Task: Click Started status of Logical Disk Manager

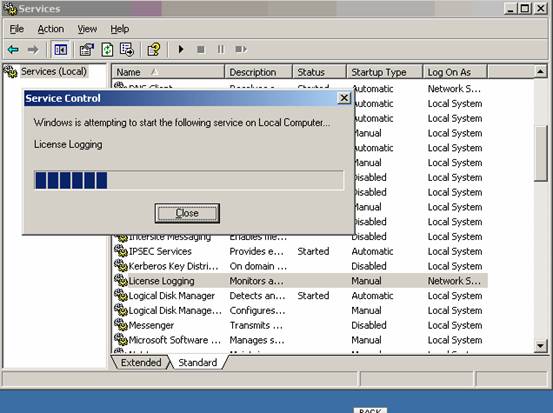Action: tap(313, 296)
